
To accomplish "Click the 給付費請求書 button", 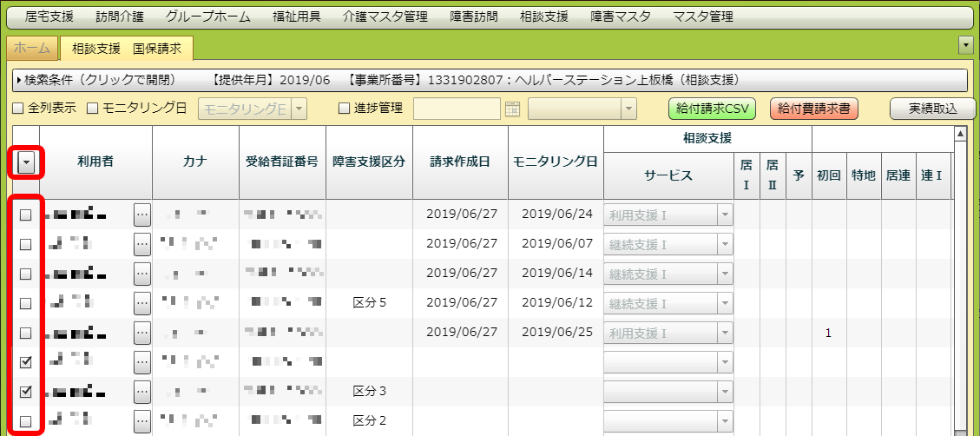I will tap(812, 109).
